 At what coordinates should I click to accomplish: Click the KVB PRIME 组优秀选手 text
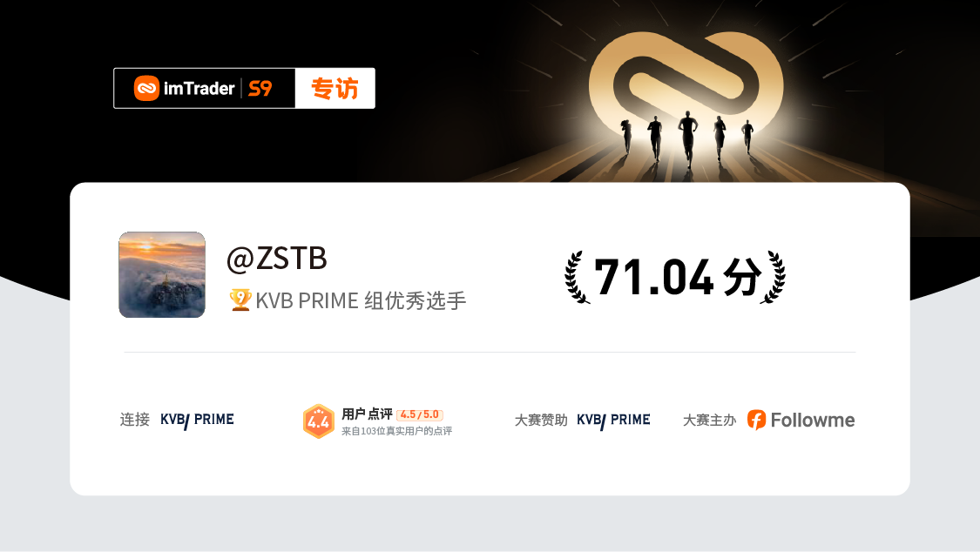pos(361,300)
